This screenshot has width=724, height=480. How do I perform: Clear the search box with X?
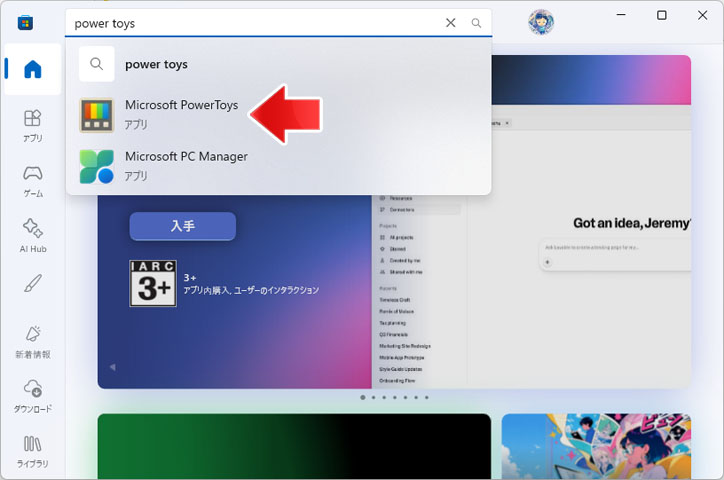click(x=451, y=23)
